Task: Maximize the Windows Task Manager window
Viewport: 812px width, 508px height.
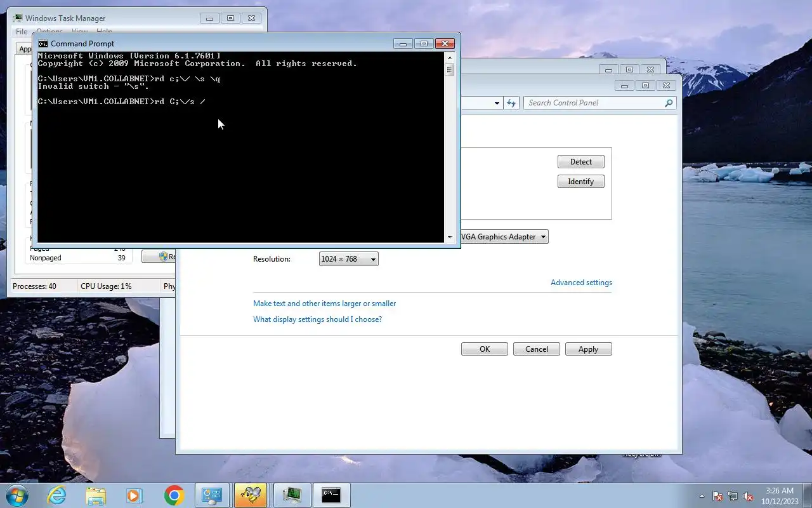Action: 230,18
